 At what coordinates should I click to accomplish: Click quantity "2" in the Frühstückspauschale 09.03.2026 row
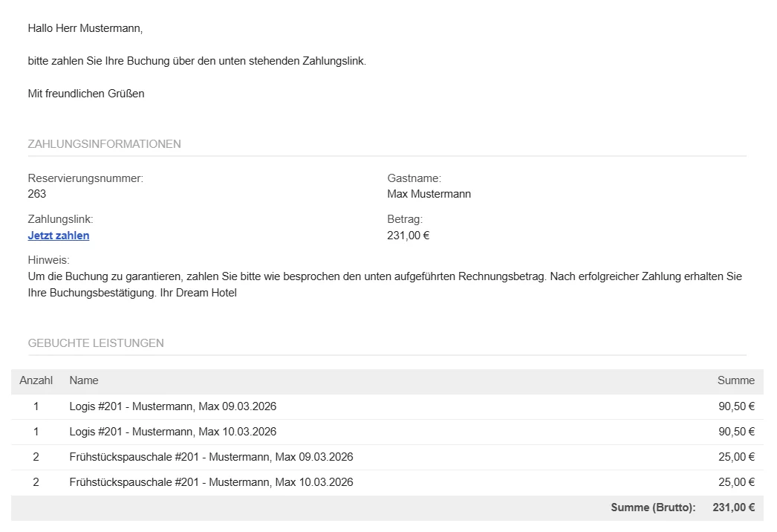(36, 457)
